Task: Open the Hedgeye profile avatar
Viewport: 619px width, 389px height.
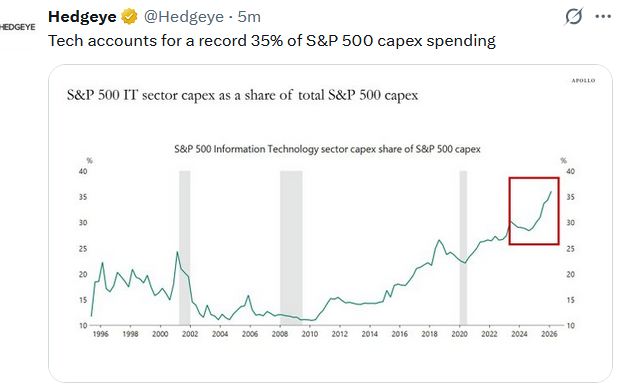Action: 17,27
